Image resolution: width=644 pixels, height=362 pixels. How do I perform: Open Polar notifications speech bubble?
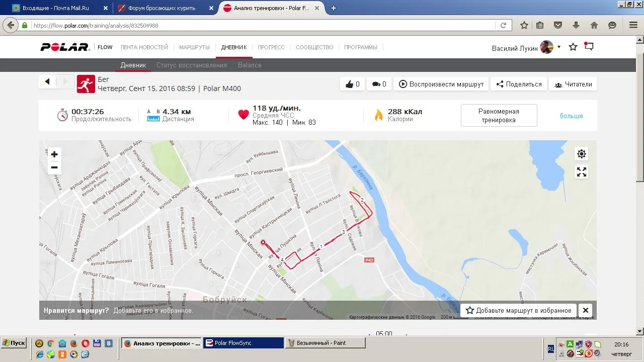589,47
